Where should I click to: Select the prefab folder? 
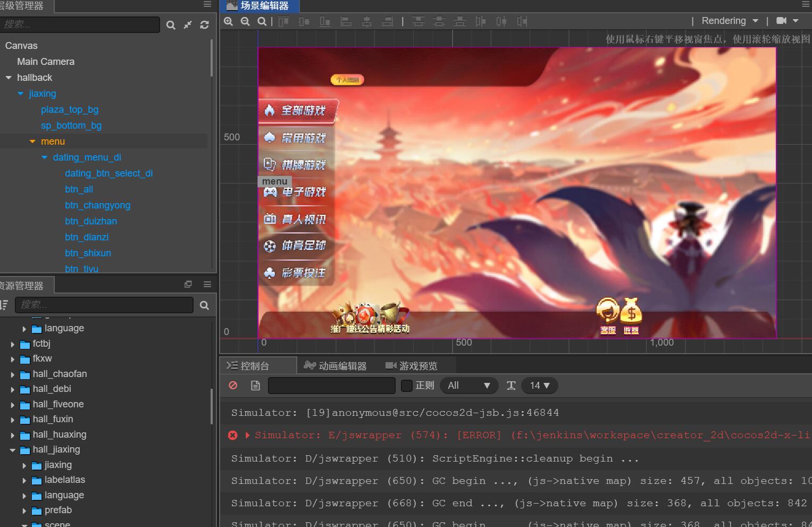(58, 510)
